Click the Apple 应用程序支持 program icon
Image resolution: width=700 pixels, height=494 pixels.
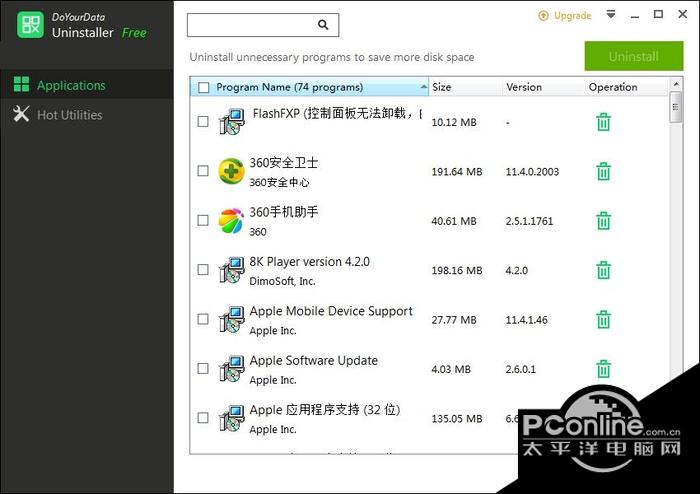(x=232, y=418)
